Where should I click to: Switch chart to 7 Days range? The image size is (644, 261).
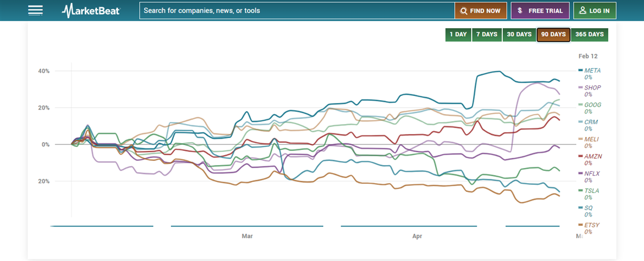(486, 35)
